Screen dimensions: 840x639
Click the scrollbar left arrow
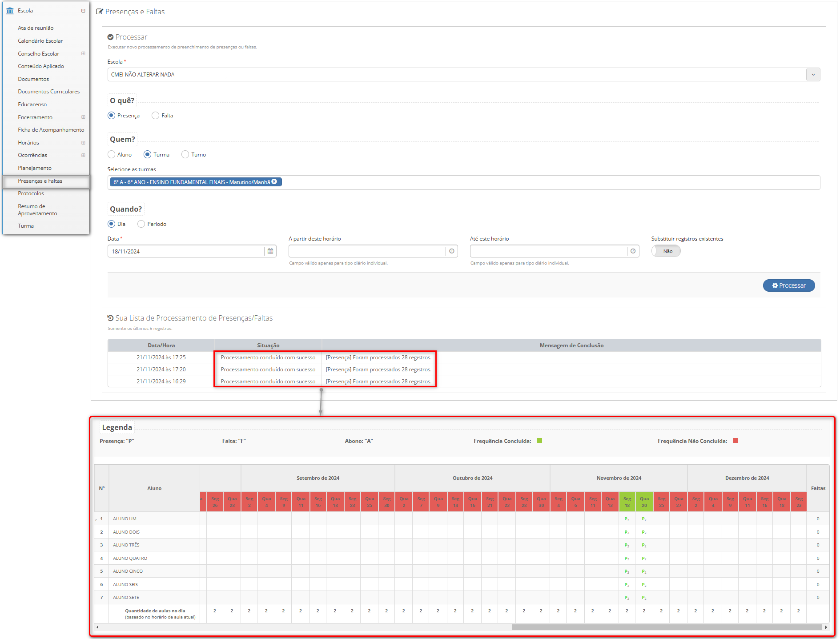(x=97, y=627)
